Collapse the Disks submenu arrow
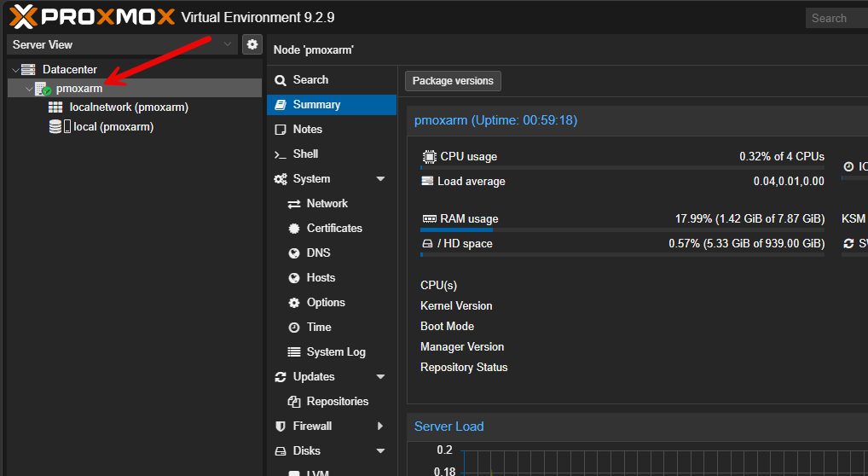 [380, 451]
